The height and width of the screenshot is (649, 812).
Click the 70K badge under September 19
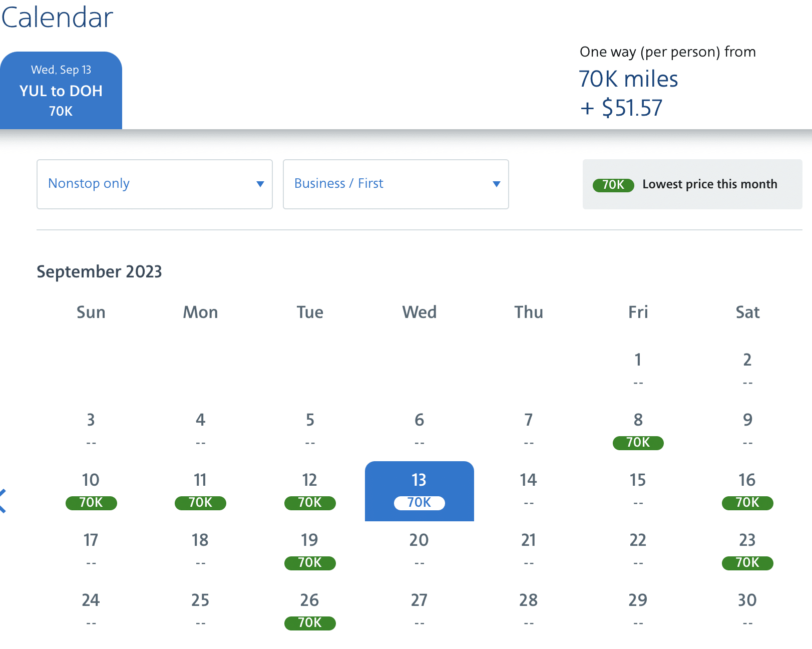point(310,563)
